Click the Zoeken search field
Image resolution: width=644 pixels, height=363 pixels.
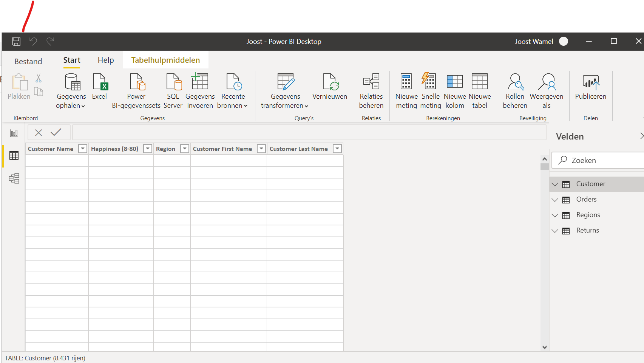click(x=598, y=160)
